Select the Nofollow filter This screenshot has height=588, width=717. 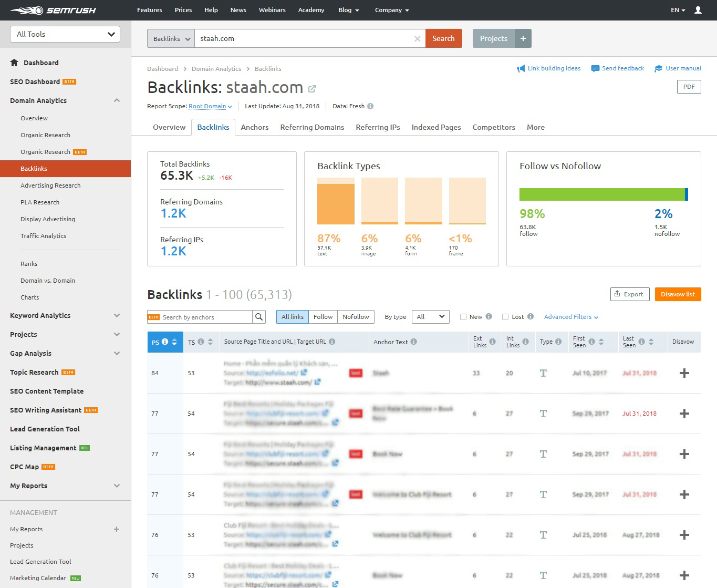[x=356, y=317]
